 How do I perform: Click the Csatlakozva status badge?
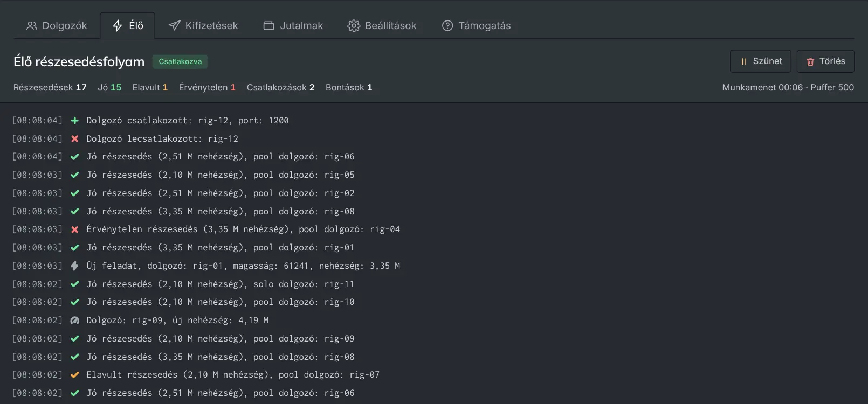[x=180, y=61]
